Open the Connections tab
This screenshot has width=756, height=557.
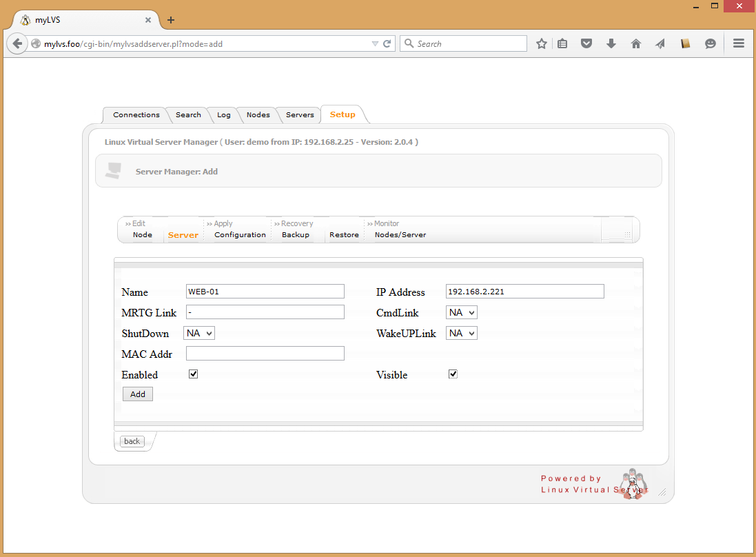(x=136, y=115)
